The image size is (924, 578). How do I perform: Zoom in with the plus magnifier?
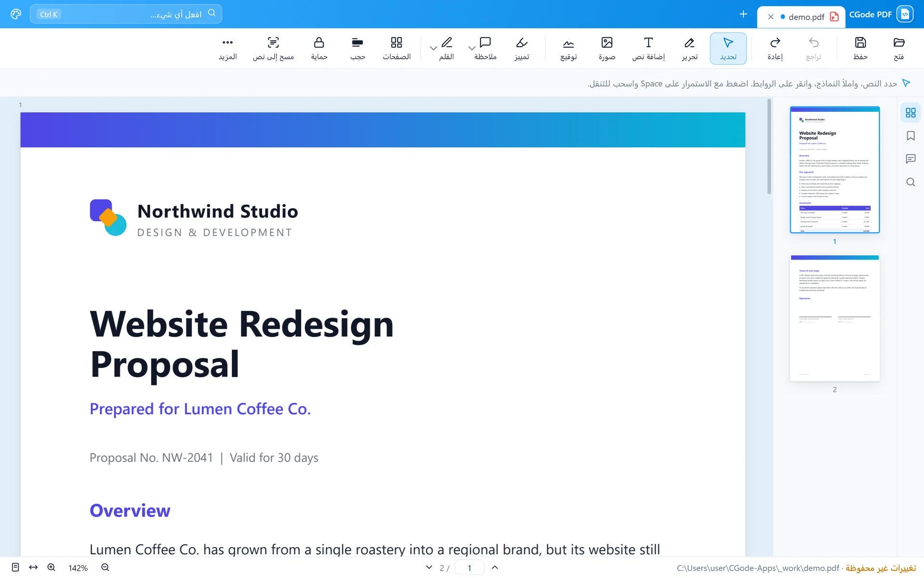click(51, 567)
